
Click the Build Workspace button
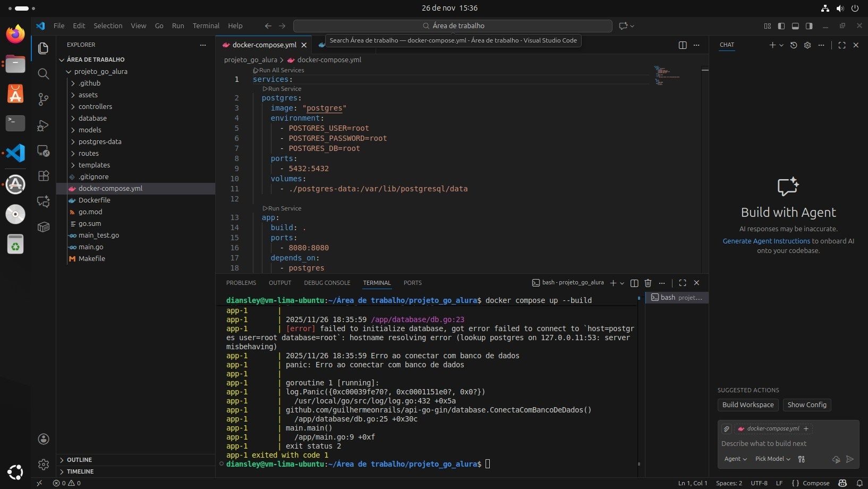(748, 404)
